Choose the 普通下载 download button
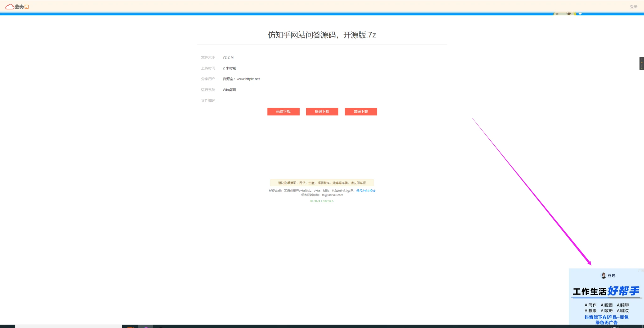 tap(361, 112)
